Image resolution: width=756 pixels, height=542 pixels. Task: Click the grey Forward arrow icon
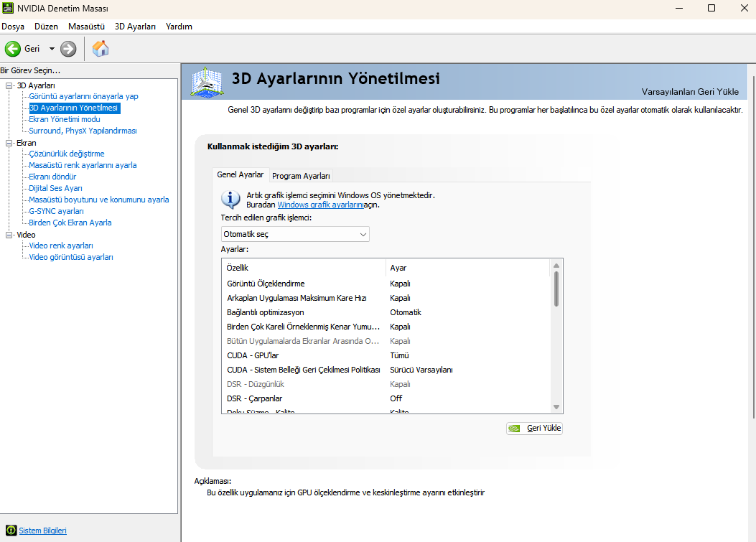click(68, 49)
